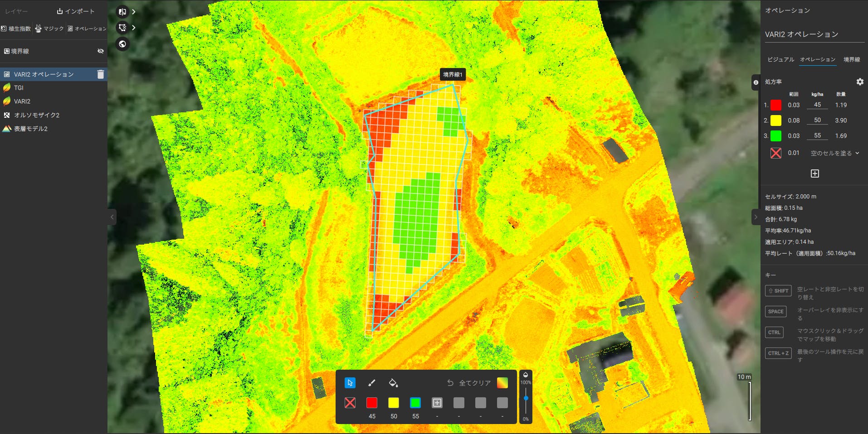
Task: Switch to the ビジュアル tab
Action: tap(780, 59)
